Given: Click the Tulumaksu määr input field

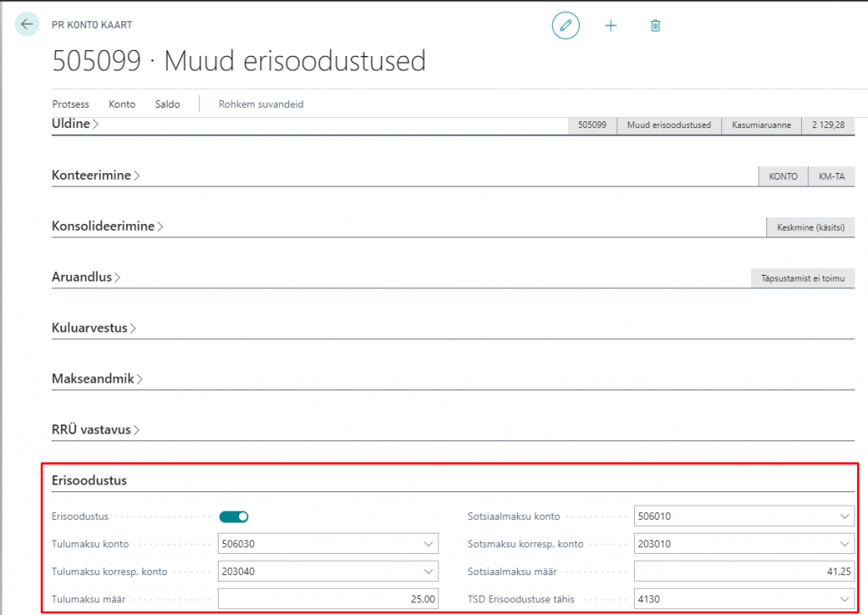Looking at the screenshot, I should point(328,599).
